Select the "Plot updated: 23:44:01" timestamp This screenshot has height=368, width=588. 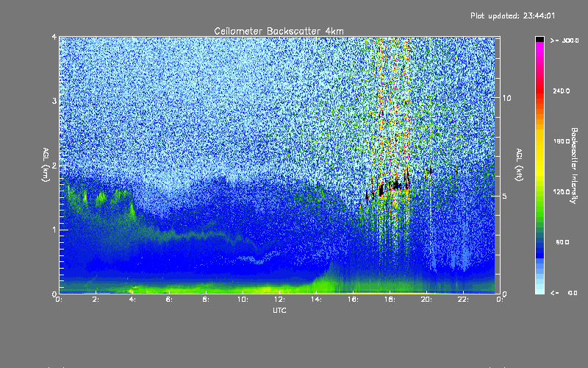click(x=512, y=15)
